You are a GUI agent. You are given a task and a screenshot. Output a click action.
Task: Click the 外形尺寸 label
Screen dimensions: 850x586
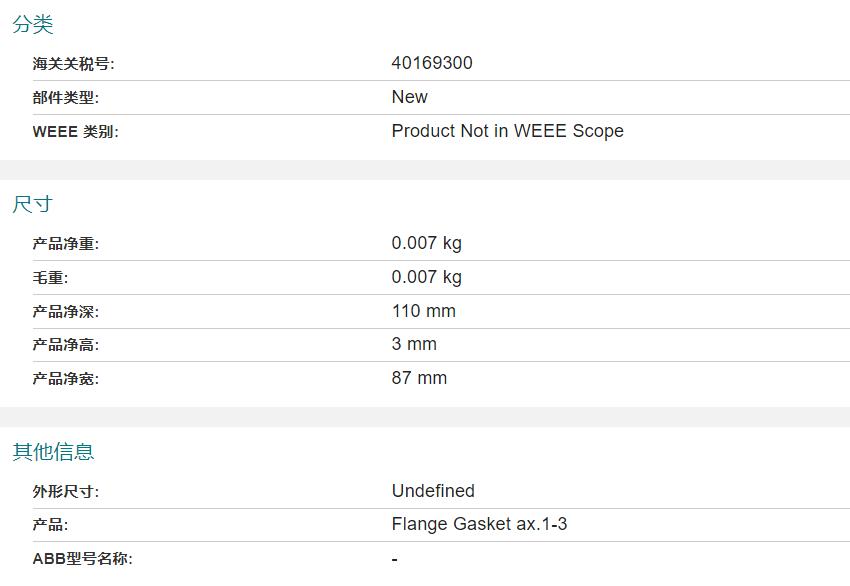click(x=66, y=492)
